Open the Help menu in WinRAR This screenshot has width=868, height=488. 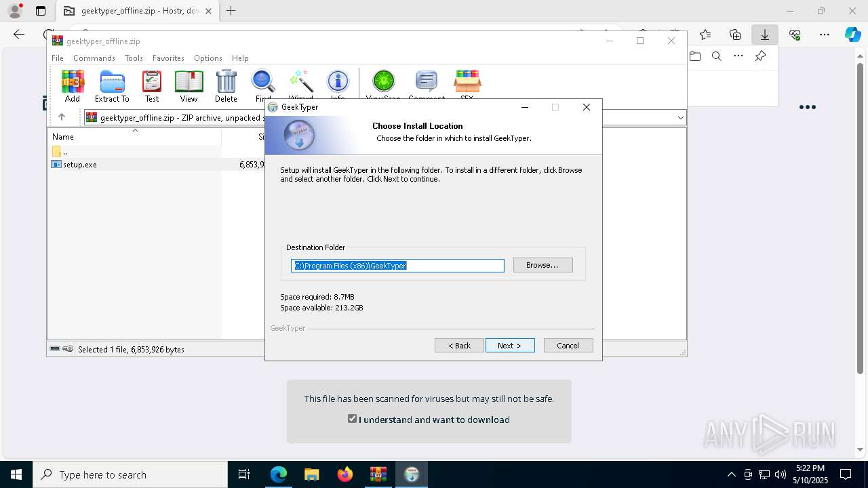pyautogui.click(x=240, y=58)
